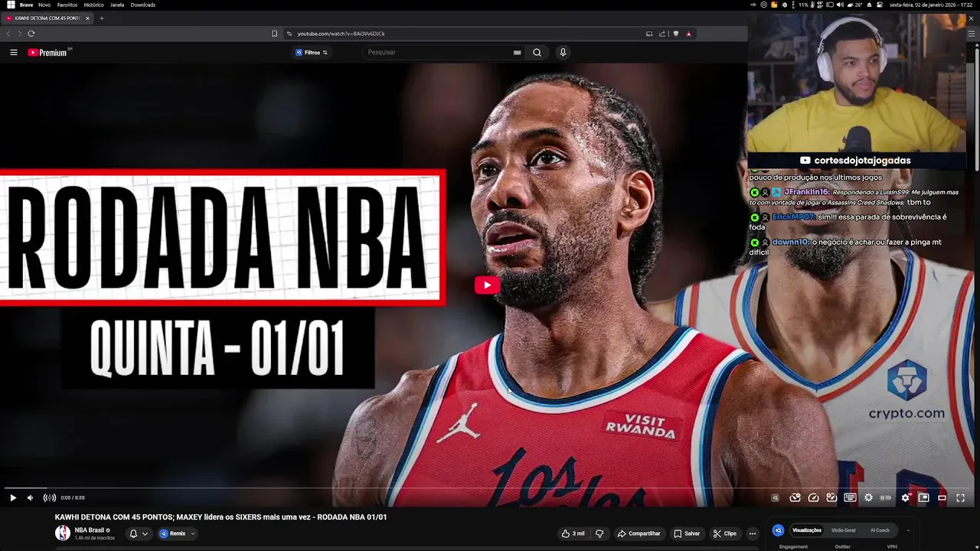Click system volume icon in top bar
The width and height of the screenshot is (980, 551).
coord(840,5)
